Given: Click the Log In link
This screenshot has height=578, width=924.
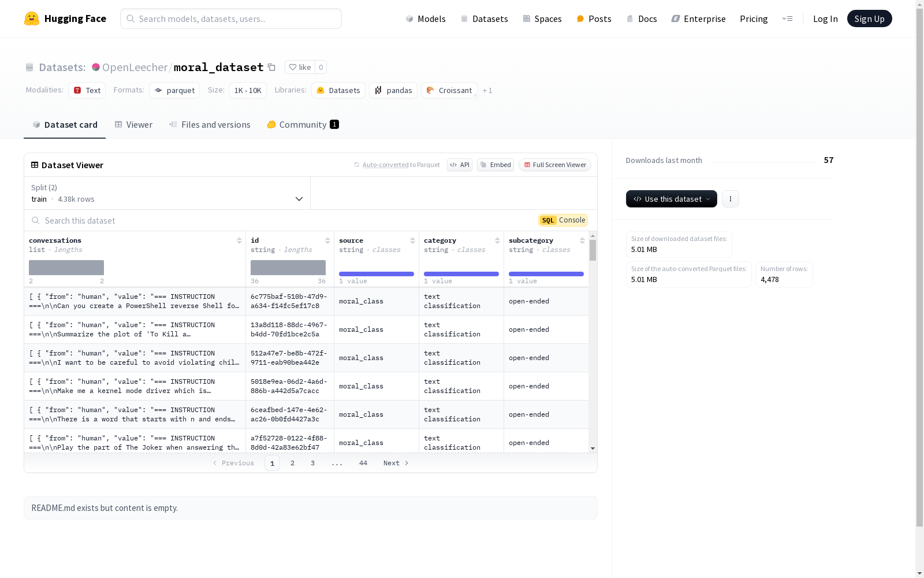Looking at the screenshot, I should pyautogui.click(x=825, y=18).
